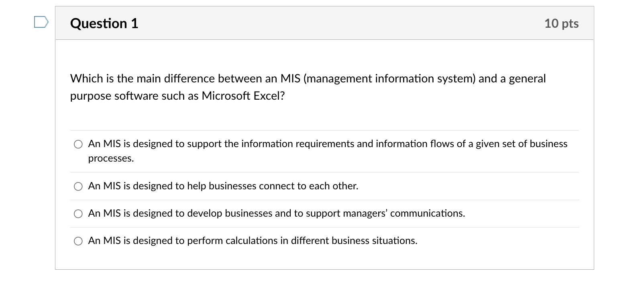Image resolution: width=644 pixels, height=287 pixels.
Task: Click the word 'processes.' in first answer
Action: pyautogui.click(x=111, y=158)
